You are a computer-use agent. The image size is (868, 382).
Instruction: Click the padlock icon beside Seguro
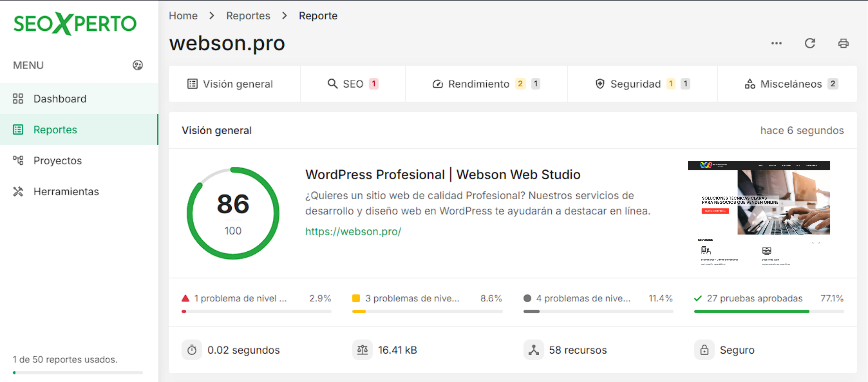click(x=704, y=350)
